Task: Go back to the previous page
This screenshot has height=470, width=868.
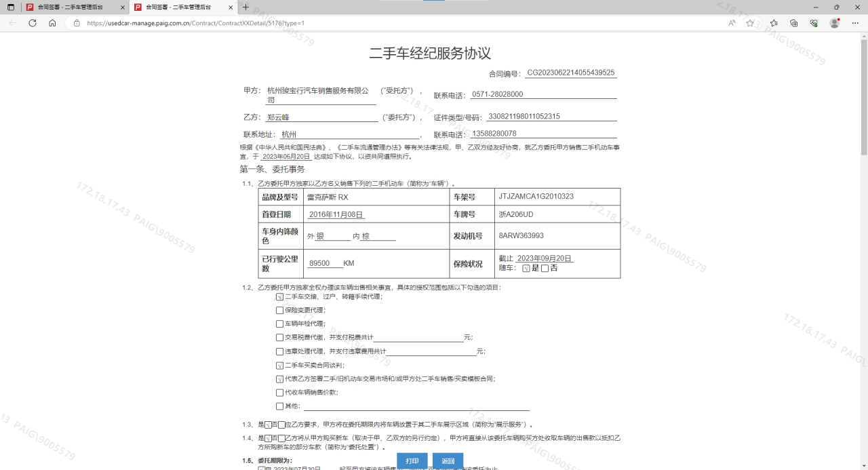Action: click(x=12, y=22)
